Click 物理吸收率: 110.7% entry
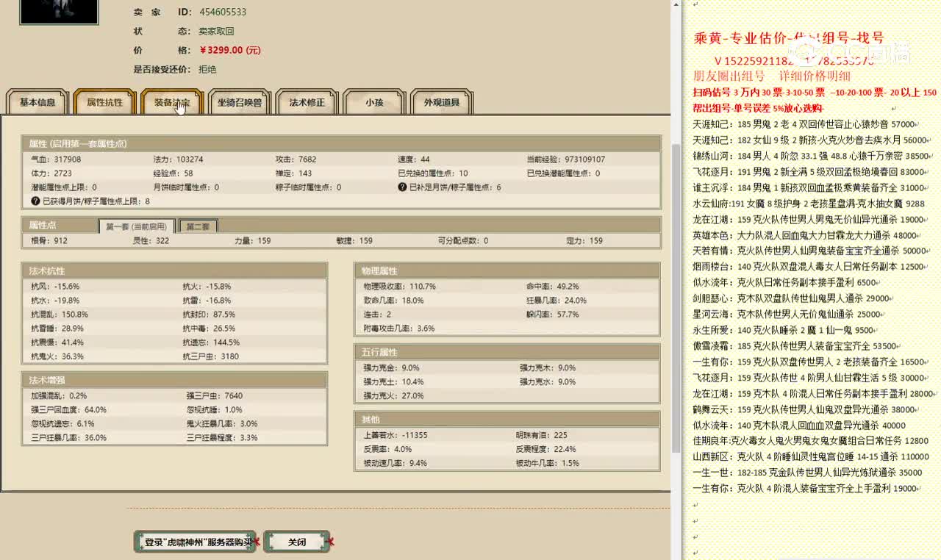Screen dimensions: 941x560 (x=400, y=286)
